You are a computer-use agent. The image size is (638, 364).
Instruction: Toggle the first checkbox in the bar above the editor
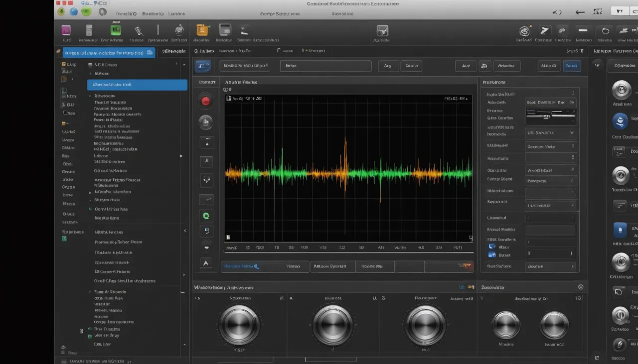pos(279,51)
